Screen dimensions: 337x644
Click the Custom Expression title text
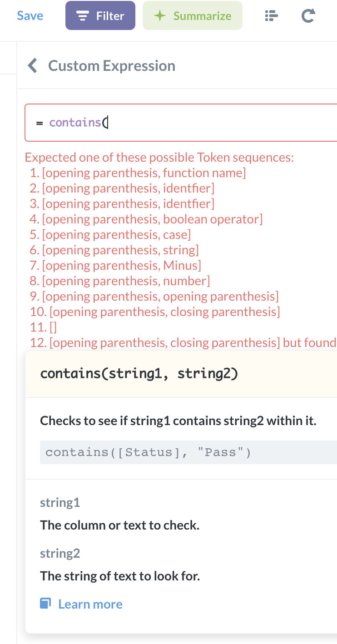tap(111, 65)
